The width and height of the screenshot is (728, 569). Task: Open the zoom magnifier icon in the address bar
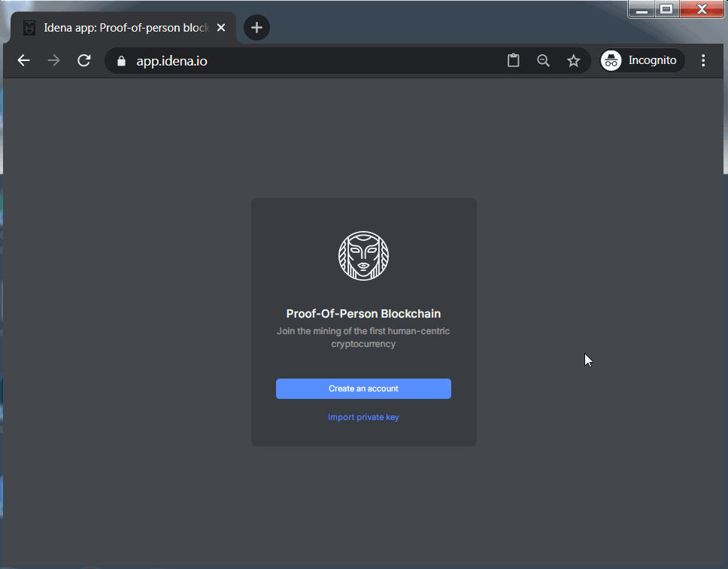tap(543, 60)
